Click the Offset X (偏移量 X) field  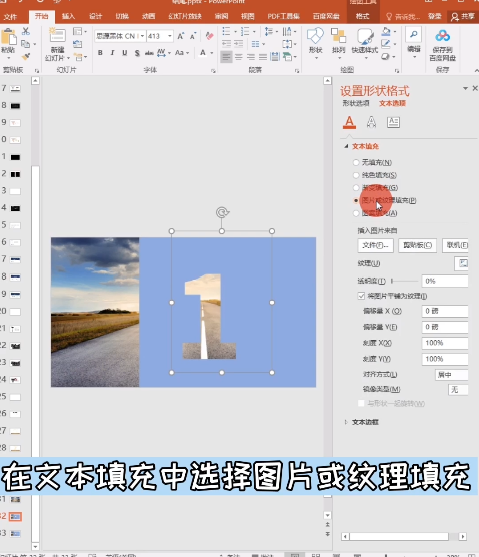click(445, 311)
